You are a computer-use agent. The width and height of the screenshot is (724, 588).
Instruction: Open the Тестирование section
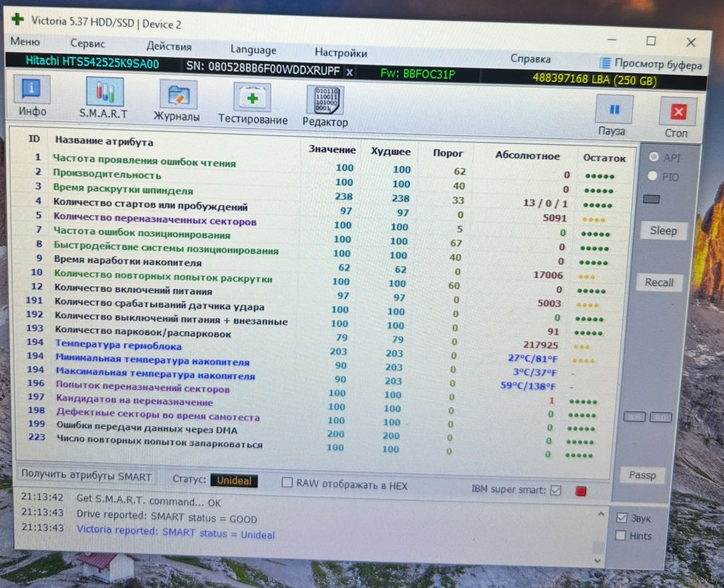coord(253,104)
